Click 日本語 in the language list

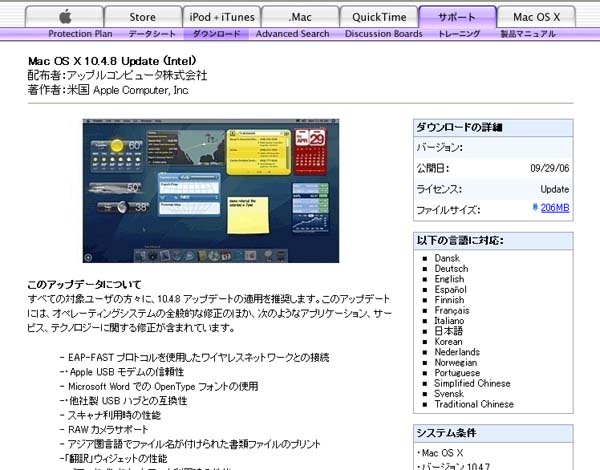click(448, 331)
